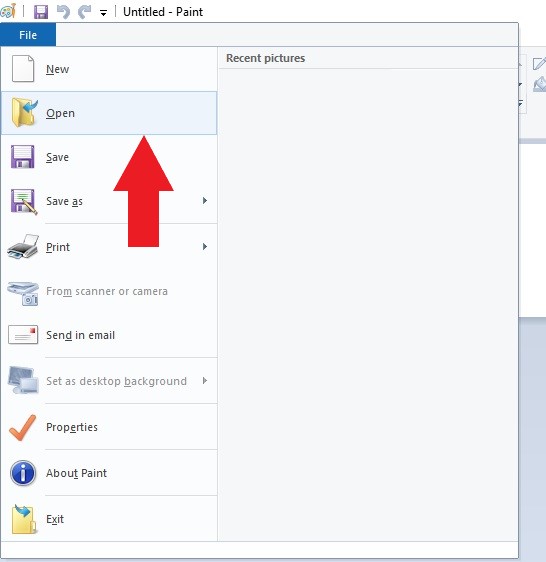Click the Undo arrow in title bar
Screen dimensions: 546x562
63,12
